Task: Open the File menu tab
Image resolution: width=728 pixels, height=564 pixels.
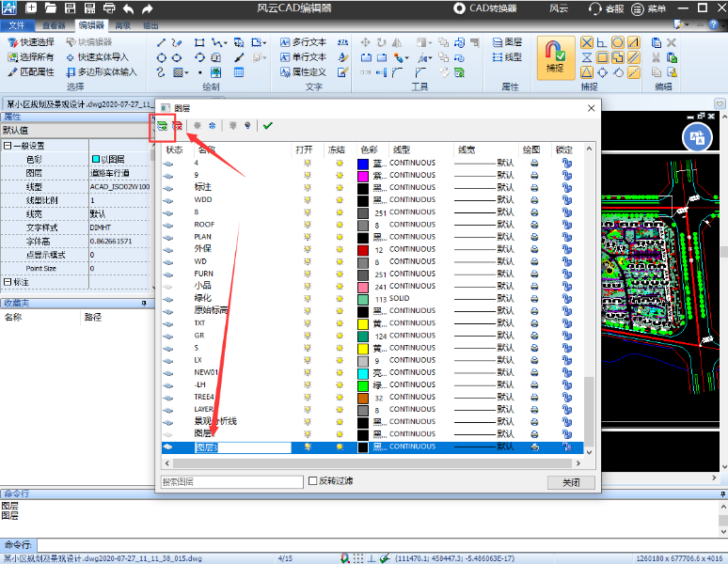Action: click(x=17, y=25)
